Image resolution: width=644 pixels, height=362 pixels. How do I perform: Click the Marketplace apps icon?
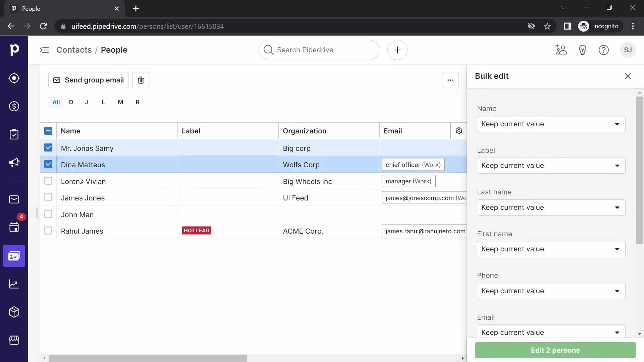click(x=14, y=340)
